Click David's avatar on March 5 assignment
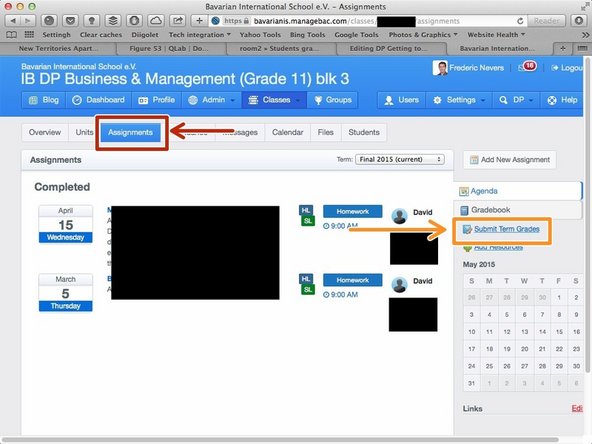Screen dimensions: 592x444 coord(399,285)
